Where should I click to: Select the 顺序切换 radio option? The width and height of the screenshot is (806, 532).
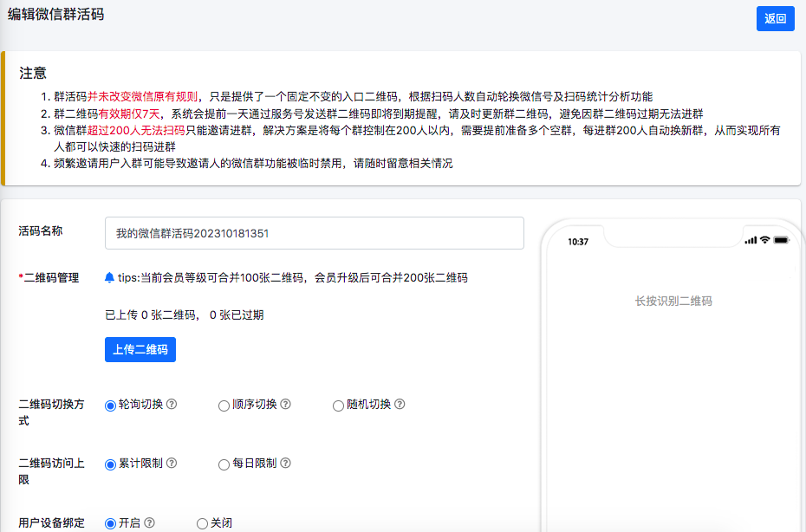[x=224, y=405]
